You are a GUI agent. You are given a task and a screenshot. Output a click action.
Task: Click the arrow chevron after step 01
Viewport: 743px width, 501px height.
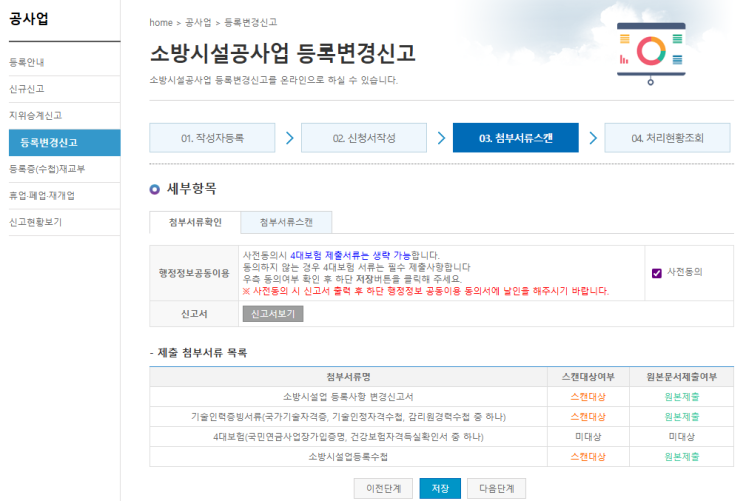290,138
